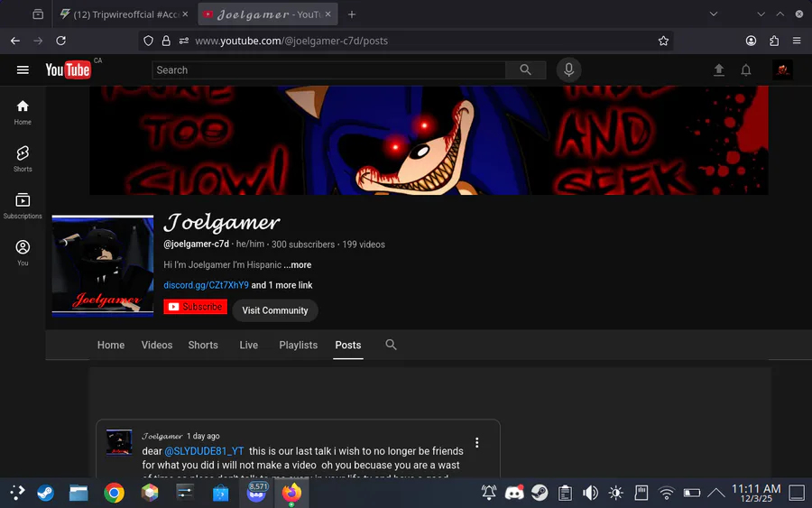Close the Joelgamer YouTube tab
This screenshot has width=812, height=508.
[328, 14]
